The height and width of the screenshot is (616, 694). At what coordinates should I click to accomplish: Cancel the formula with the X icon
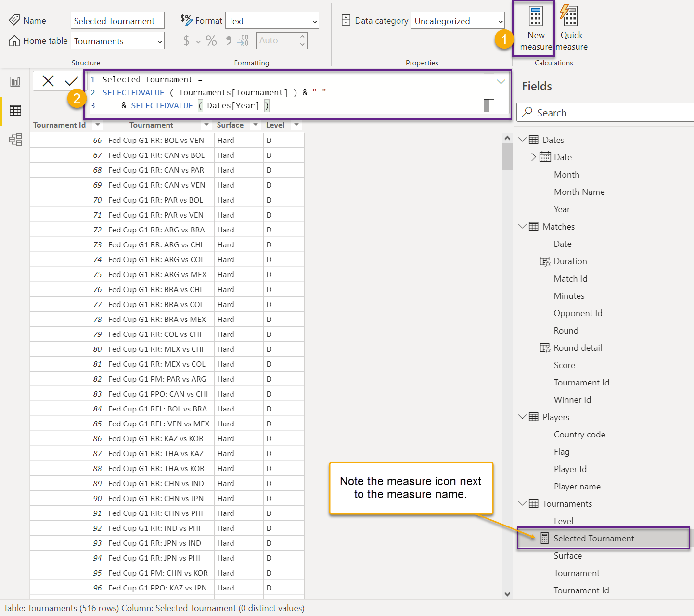[48, 81]
